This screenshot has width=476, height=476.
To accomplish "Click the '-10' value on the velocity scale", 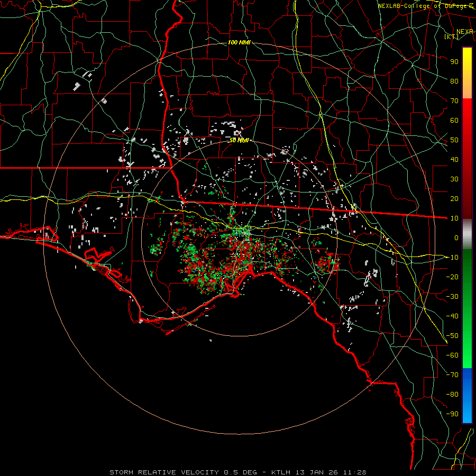I will click(452, 258).
